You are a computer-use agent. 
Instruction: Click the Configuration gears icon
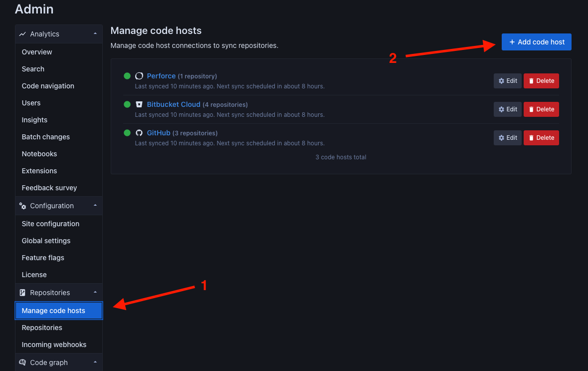coord(22,206)
